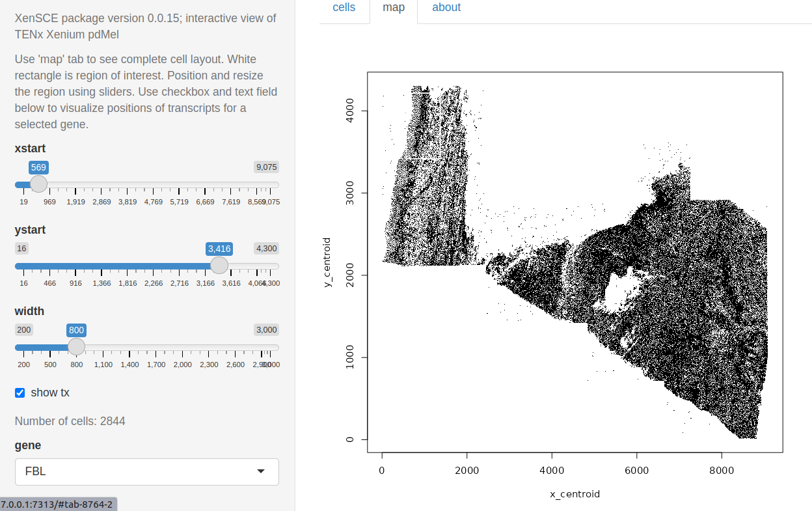
Task: Click the gene heading label
Action: tap(28, 445)
